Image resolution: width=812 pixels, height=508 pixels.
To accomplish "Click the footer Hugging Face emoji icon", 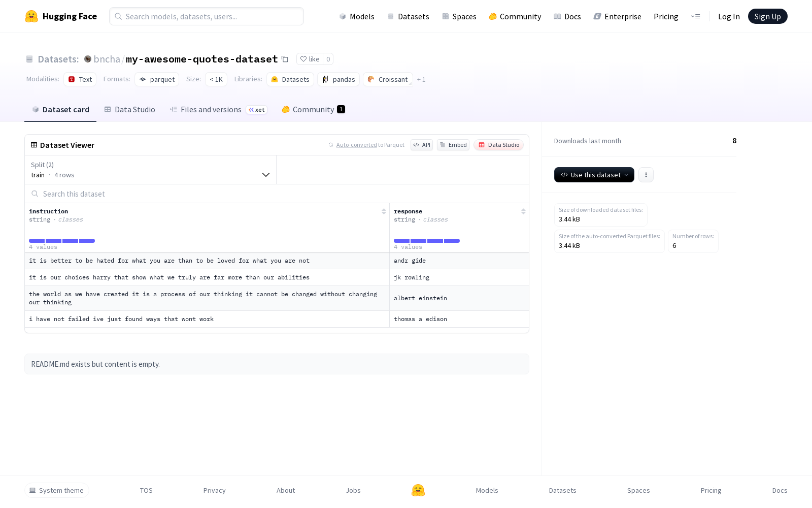I will 418,490.
